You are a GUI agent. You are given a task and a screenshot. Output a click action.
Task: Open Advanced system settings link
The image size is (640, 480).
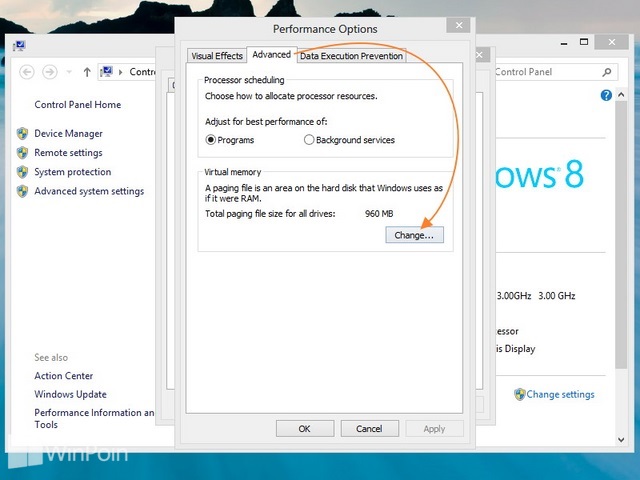coord(89,191)
